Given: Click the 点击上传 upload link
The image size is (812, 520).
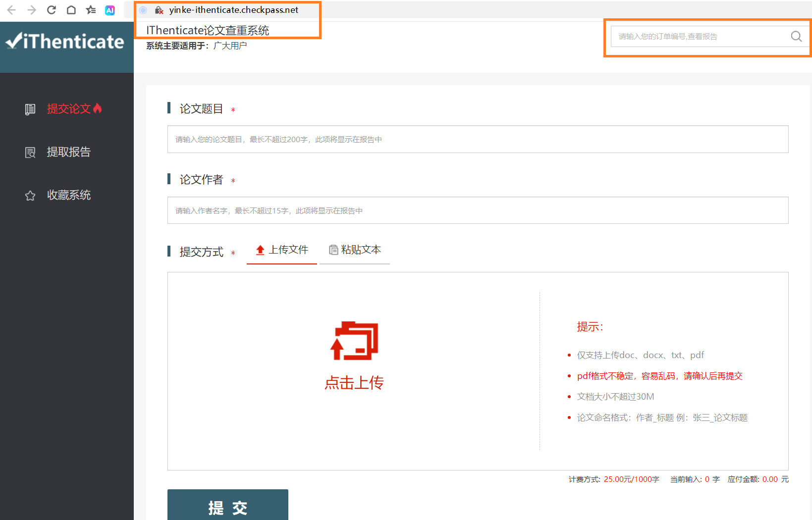Looking at the screenshot, I should click(354, 382).
